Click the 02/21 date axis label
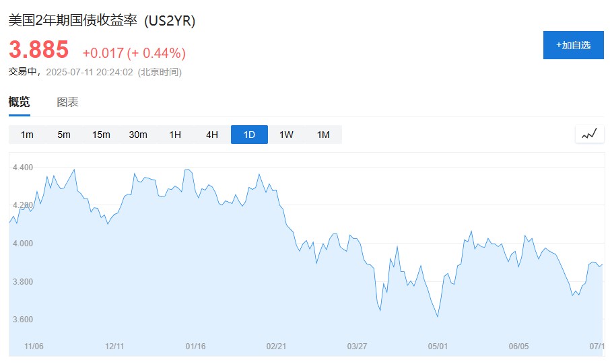 coord(276,347)
